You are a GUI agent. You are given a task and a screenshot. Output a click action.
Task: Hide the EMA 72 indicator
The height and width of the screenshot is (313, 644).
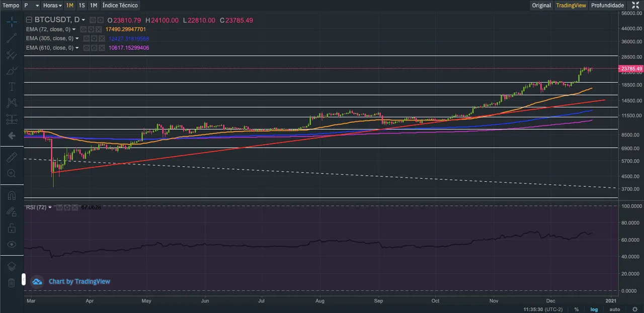[84, 30]
